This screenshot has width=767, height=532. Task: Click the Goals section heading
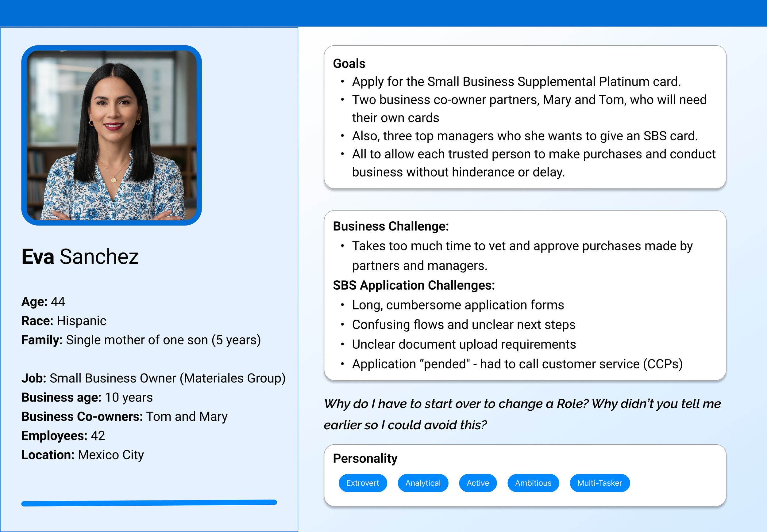(349, 63)
